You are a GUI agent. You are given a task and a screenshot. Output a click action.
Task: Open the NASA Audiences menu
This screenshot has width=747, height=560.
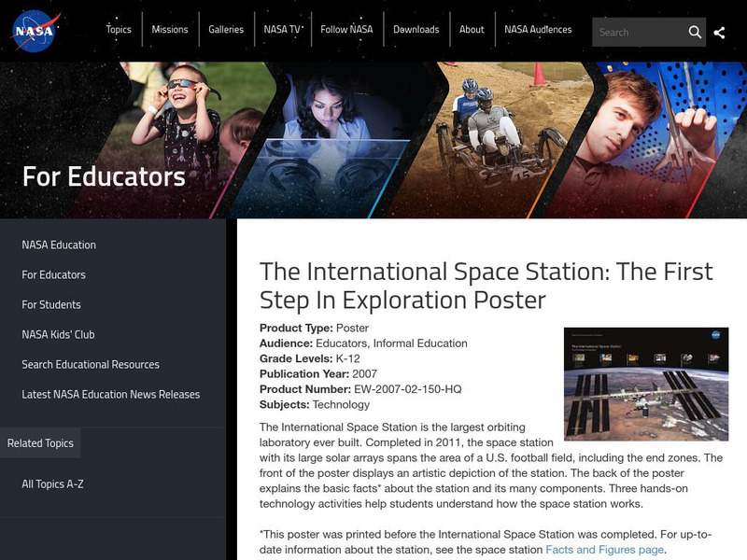[x=537, y=29]
